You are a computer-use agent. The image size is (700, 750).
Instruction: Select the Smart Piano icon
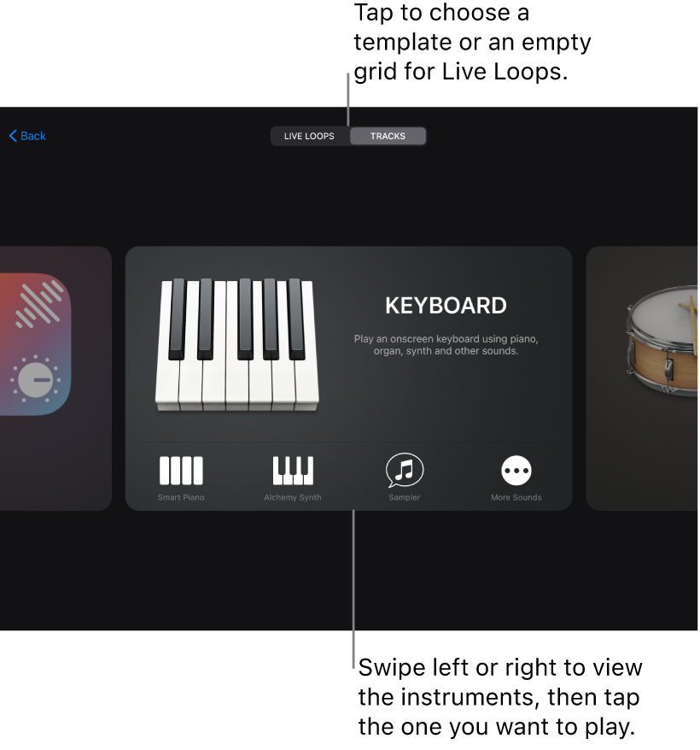coord(180,471)
